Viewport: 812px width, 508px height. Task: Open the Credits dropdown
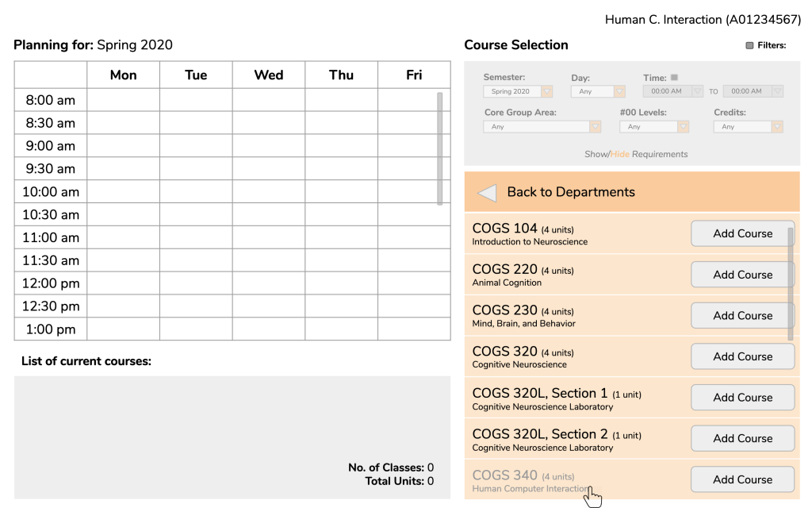click(x=749, y=126)
